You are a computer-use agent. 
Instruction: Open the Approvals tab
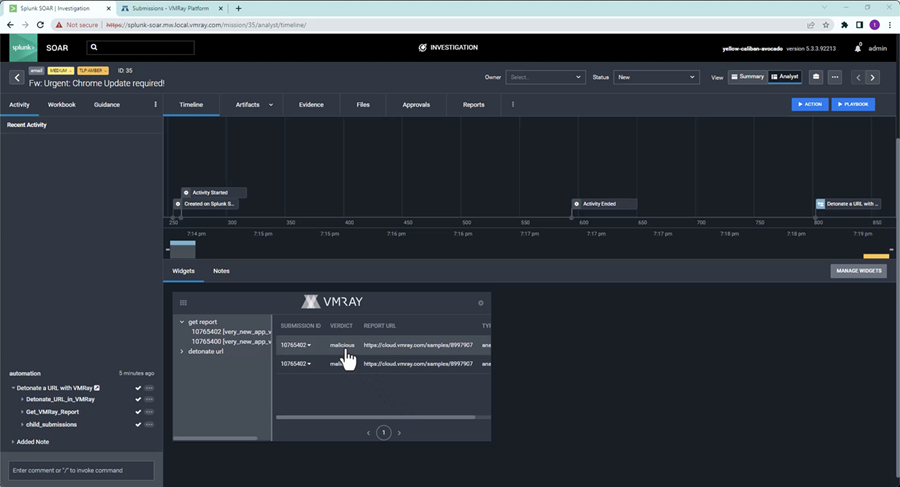416,105
